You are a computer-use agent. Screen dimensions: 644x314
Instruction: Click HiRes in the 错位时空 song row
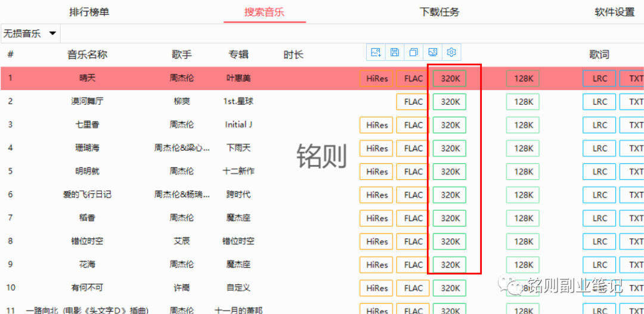[x=376, y=241]
